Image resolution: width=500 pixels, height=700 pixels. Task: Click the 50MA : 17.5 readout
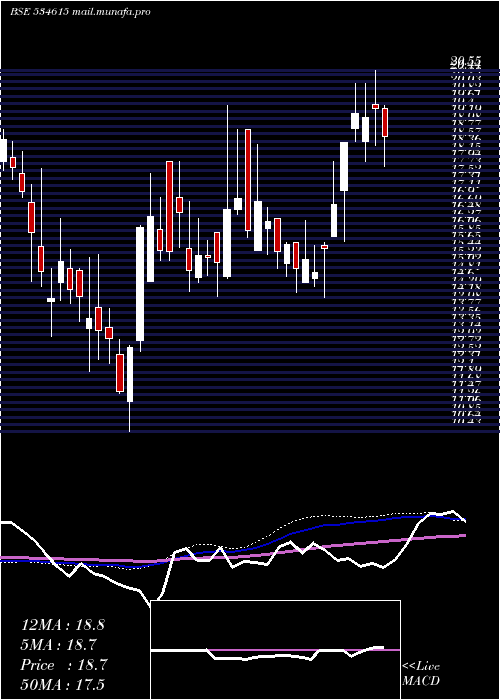(x=63, y=685)
